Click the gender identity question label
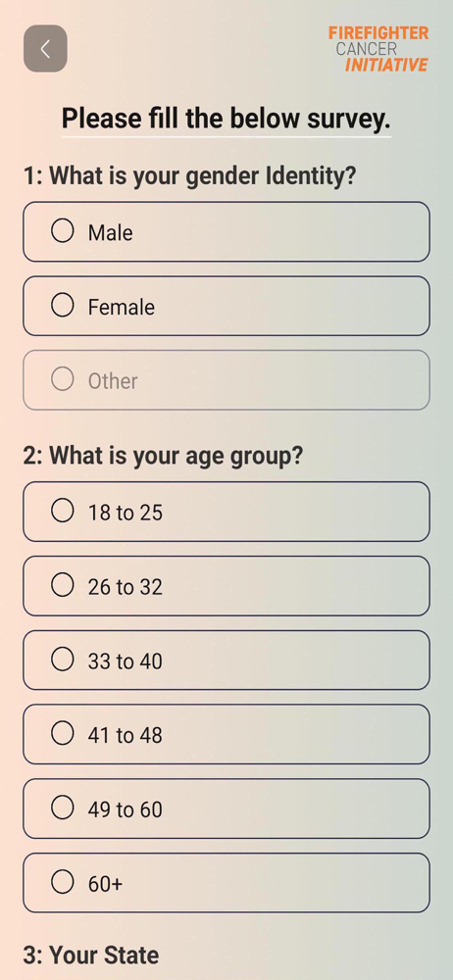The height and width of the screenshot is (980, 453). [189, 176]
